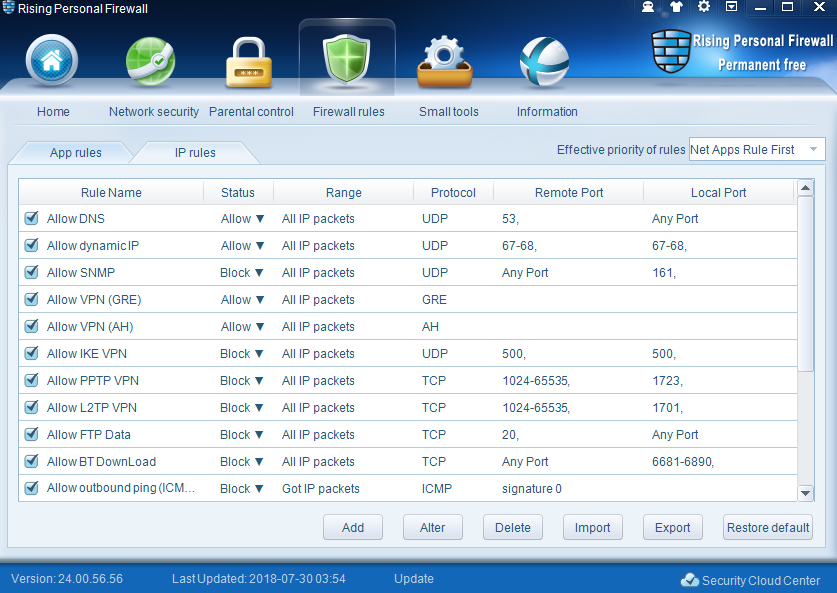This screenshot has height=593, width=837.
Task: Click the Alter button
Action: tap(432, 527)
